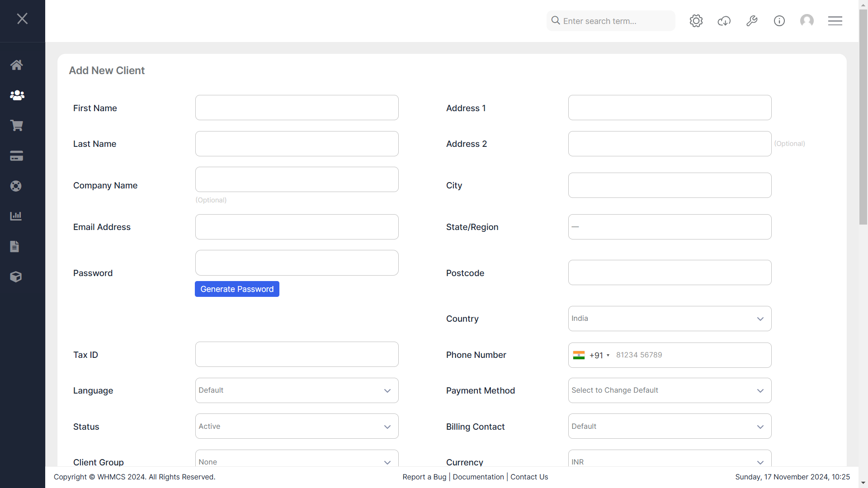
Task: Expand the Status dropdown set to Active
Action: coord(297,426)
